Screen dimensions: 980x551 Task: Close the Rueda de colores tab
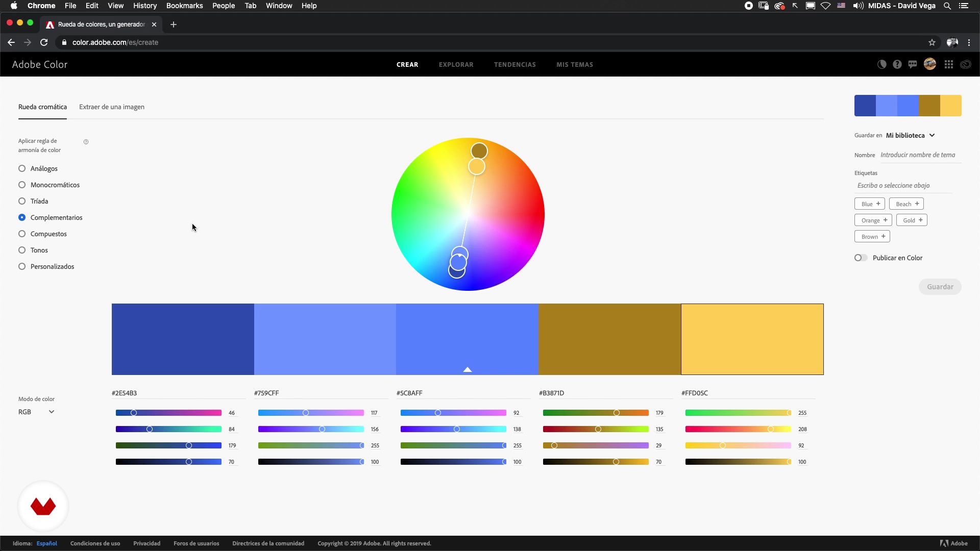click(x=154, y=24)
